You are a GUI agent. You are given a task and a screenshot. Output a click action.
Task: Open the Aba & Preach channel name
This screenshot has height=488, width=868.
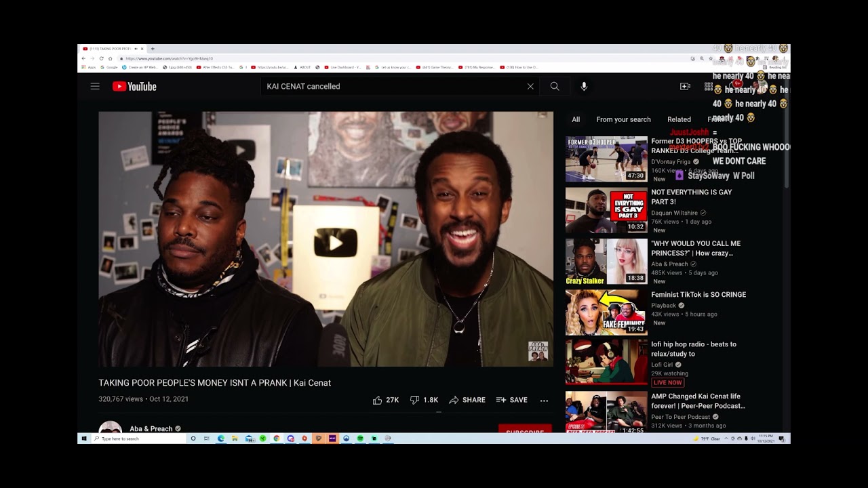pos(151,428)
